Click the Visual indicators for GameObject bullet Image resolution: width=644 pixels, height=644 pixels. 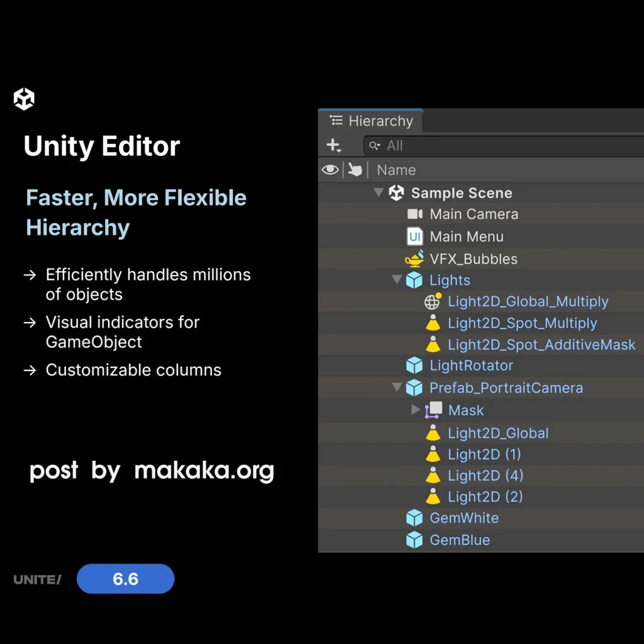[123, 332]
